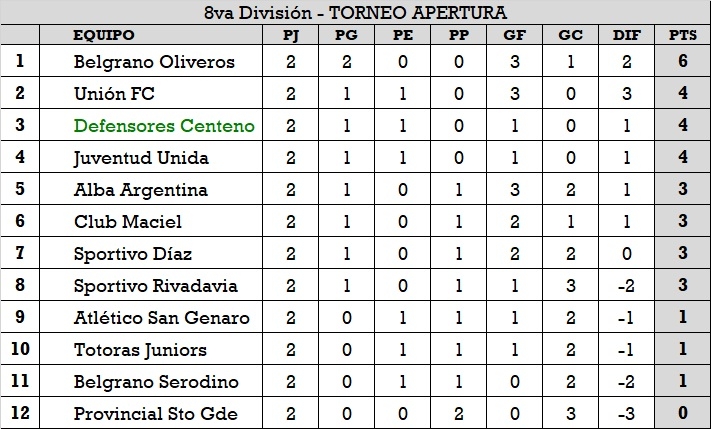Click Sportivo Rivadavia goal difference -2
This screenshot has height=429, width=711.
point(627,286)
